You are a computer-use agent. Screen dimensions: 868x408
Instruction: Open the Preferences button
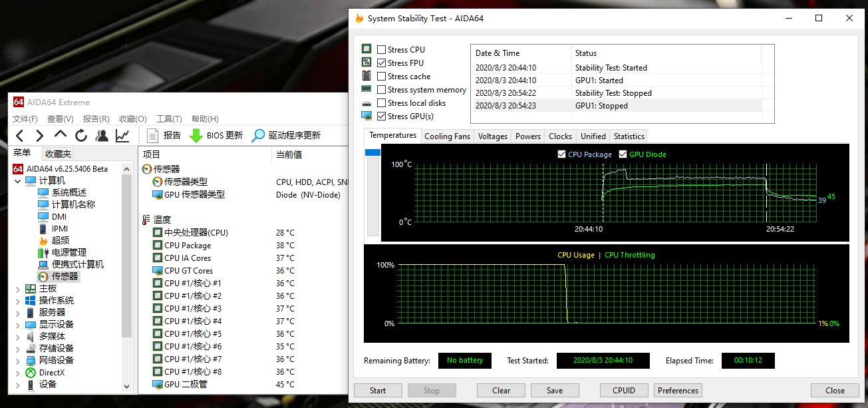(x=678, y=391)
